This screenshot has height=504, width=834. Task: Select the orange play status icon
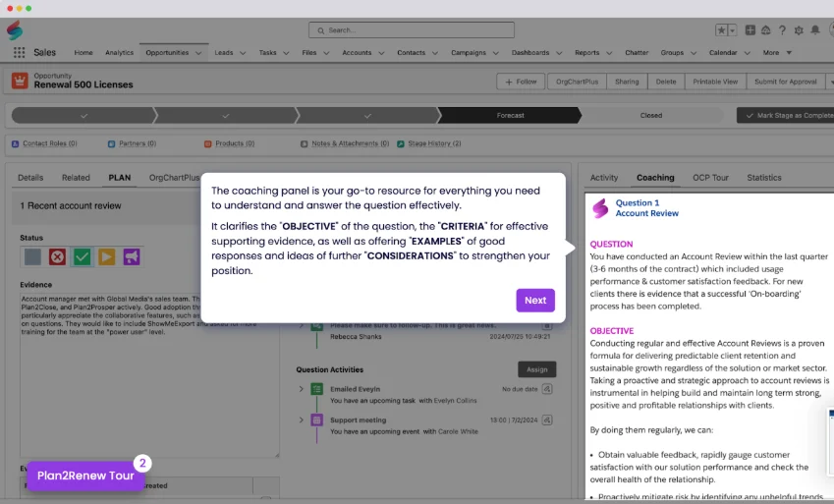(106, 256)
